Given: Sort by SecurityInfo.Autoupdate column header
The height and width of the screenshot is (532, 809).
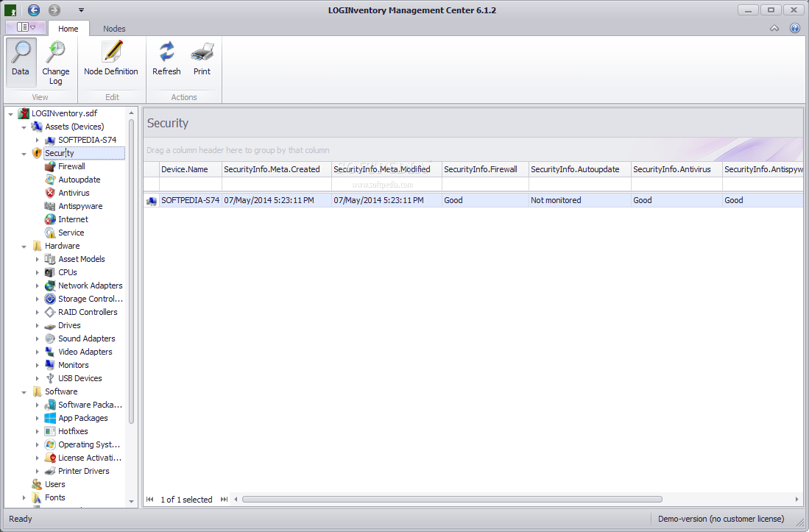Looking at the screenshot, I should click(x=580, y=169).
